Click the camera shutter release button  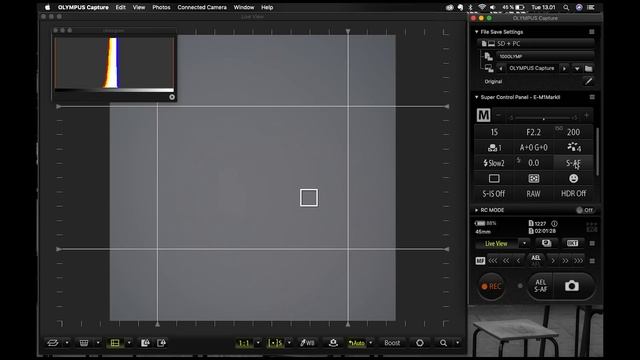pyautogui.click(x=572, y=286)
